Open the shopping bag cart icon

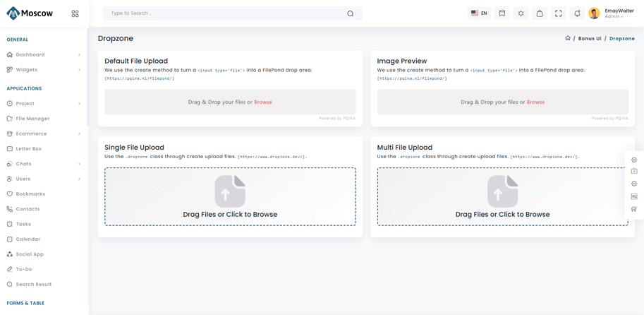540,13
